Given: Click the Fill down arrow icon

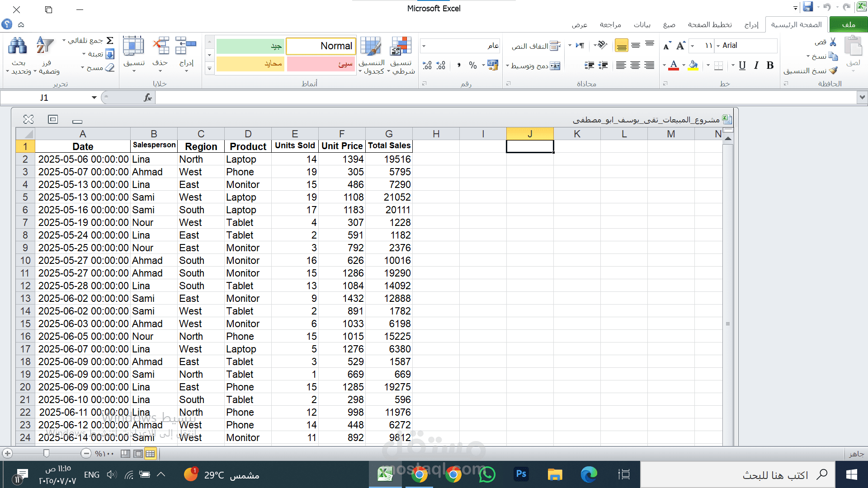Looking at the screenshot, I should pos(110,54).
